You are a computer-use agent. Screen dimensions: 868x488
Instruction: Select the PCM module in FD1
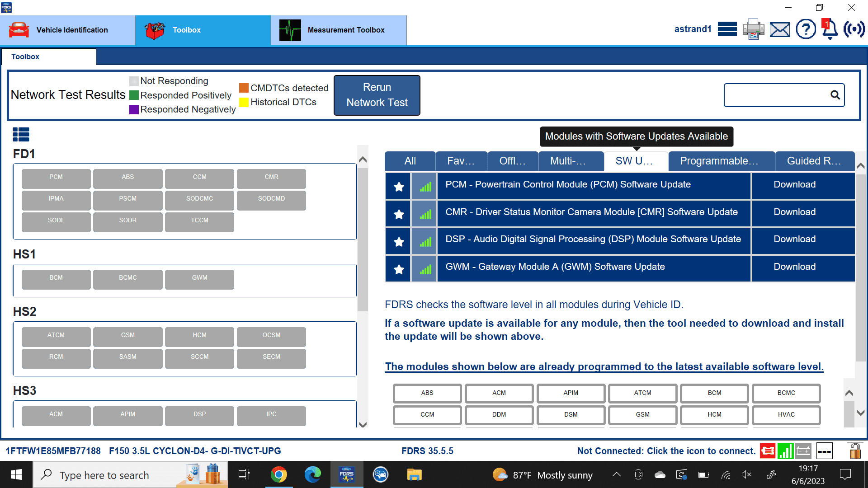point(56,178)
